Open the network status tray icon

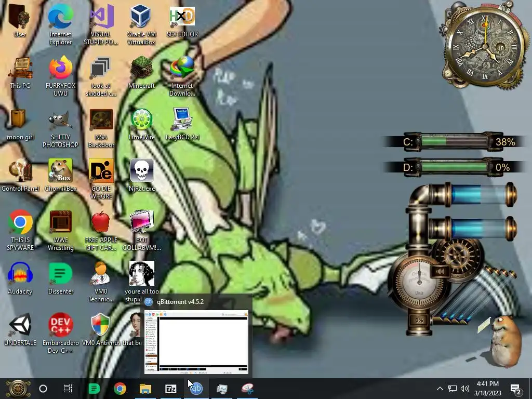point(453,389)
